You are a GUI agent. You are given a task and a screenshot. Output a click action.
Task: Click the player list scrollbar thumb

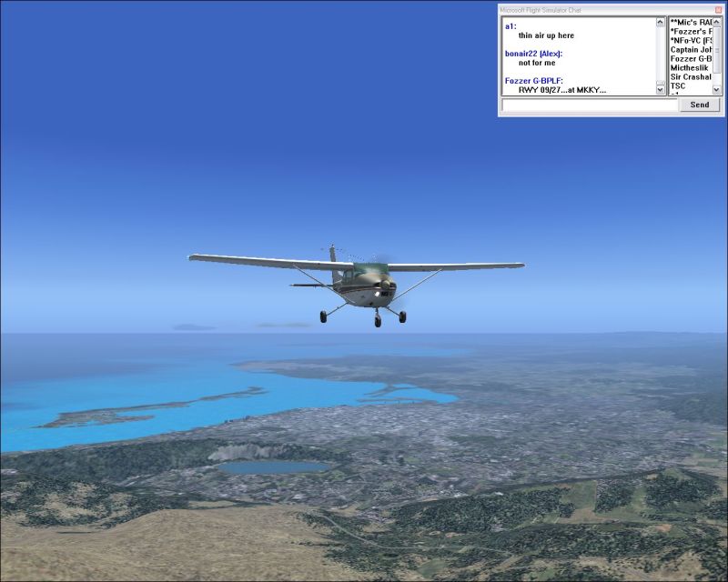pyautogui.click(x=717, y=50)
